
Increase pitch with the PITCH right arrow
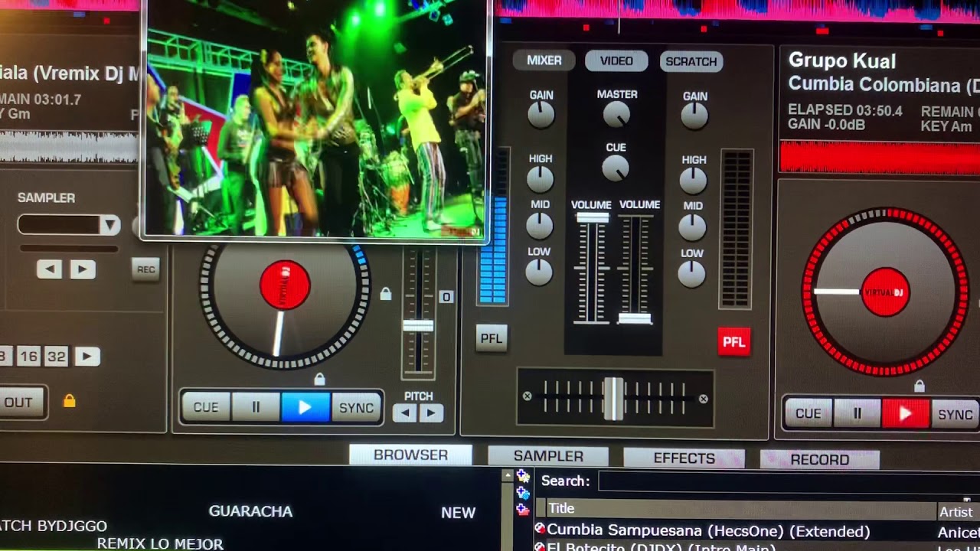coord(431,413)
